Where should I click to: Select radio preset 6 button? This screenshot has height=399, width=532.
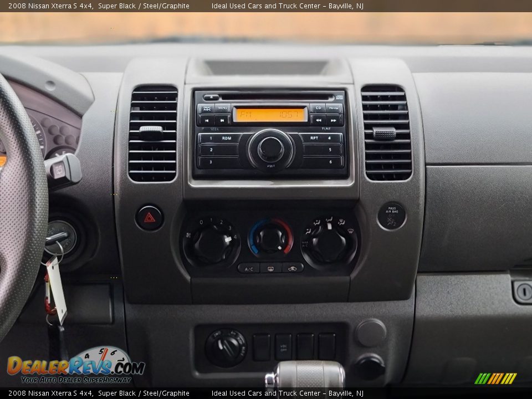click(323, 162)
